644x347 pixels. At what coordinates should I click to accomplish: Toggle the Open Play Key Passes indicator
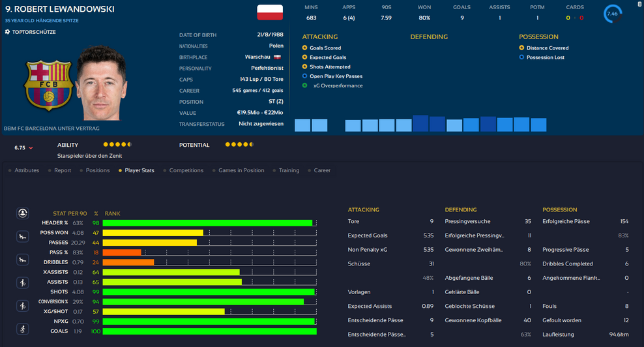click(305, 76)
